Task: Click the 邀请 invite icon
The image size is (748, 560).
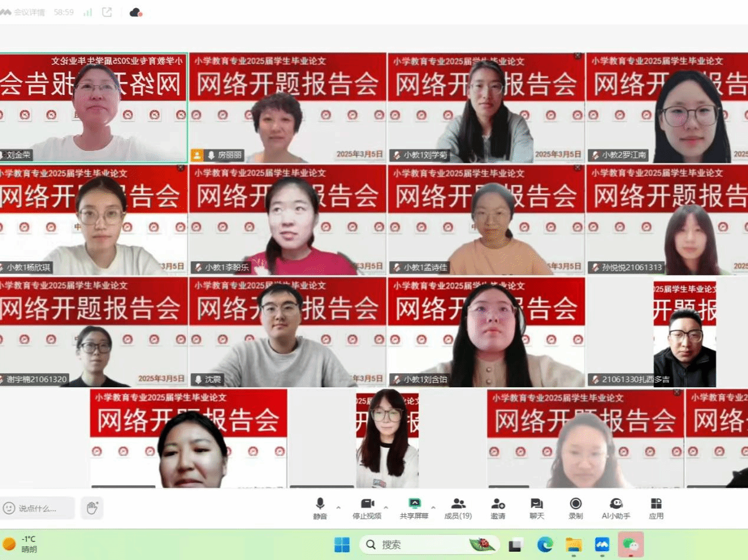Action: coord(498,508)
